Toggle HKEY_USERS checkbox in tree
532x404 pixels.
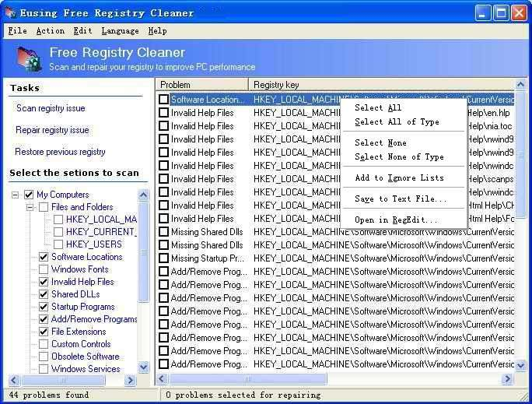click(58, 244)
